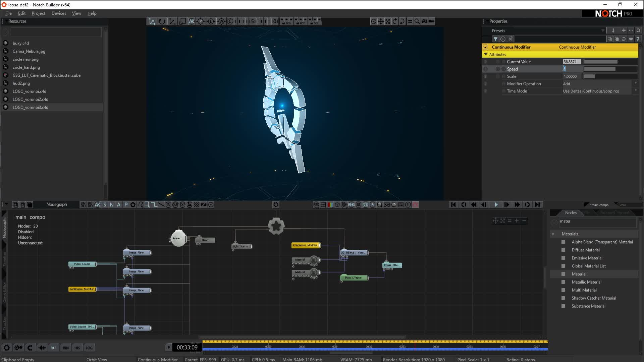The width and height of the screenshot is (644, 362).
Task: Click the HIS button at bottom left
Action: click(x=77, y=348)
